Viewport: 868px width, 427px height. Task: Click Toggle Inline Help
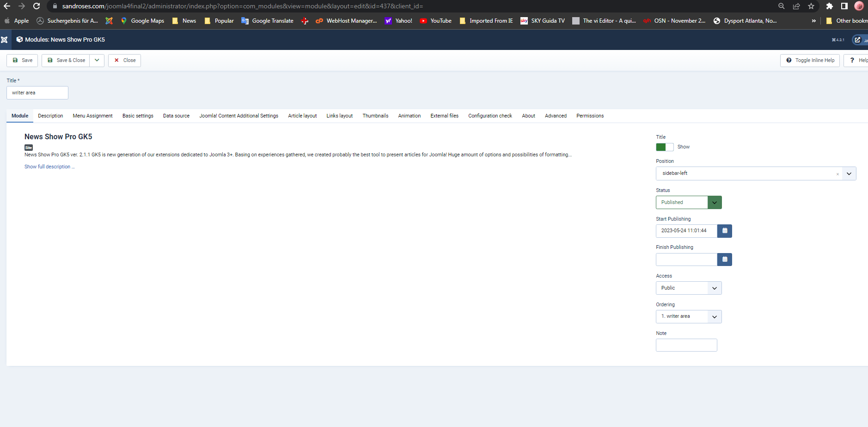(810, 61)
